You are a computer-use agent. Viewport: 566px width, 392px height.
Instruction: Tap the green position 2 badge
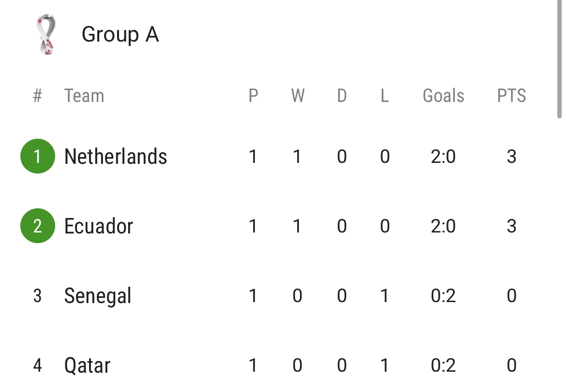[38, 226]
